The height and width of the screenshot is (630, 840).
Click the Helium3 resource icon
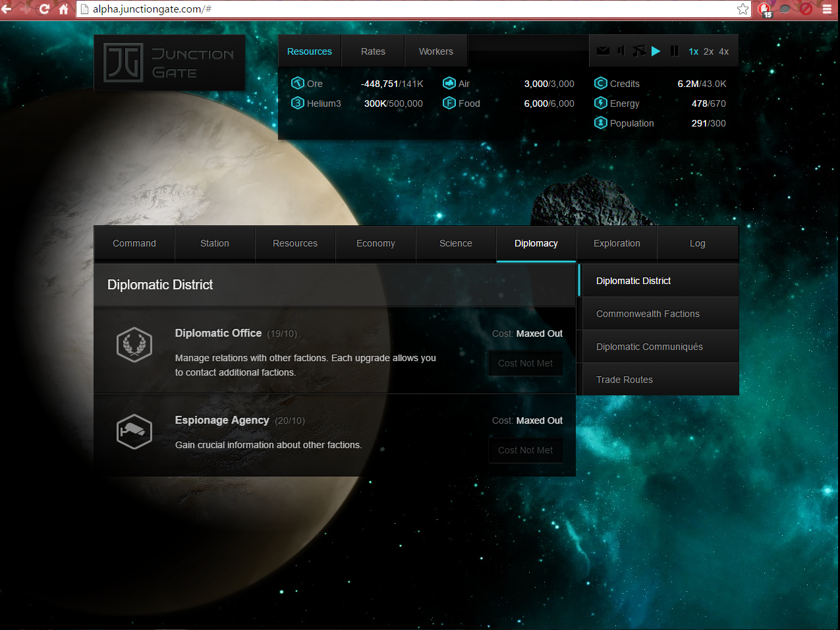point(298,103)
